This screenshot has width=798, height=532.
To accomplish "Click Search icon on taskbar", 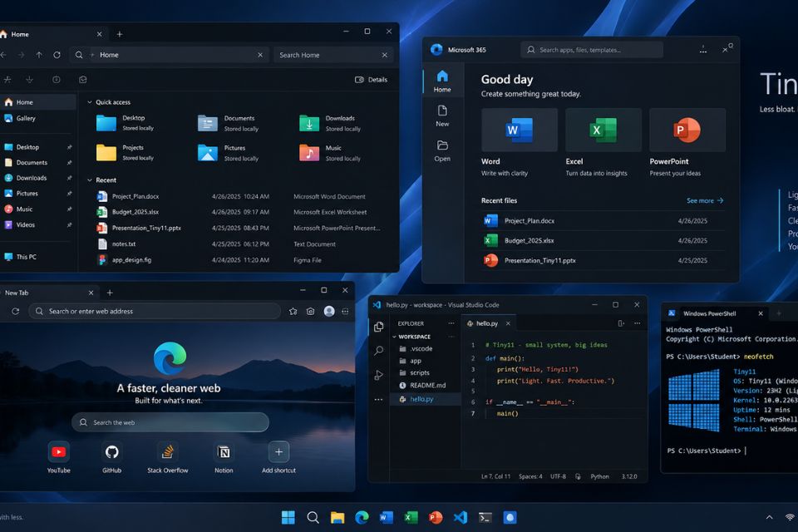I will pos(313,517).
